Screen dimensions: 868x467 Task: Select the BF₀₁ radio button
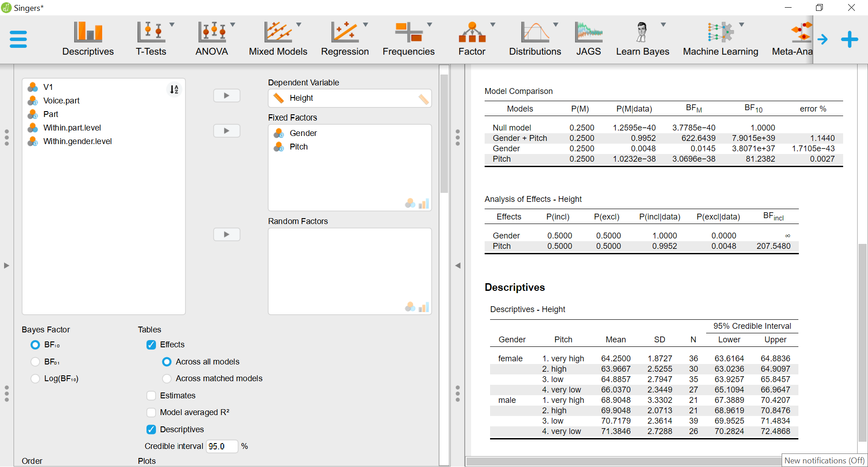(x=35, y=362)
